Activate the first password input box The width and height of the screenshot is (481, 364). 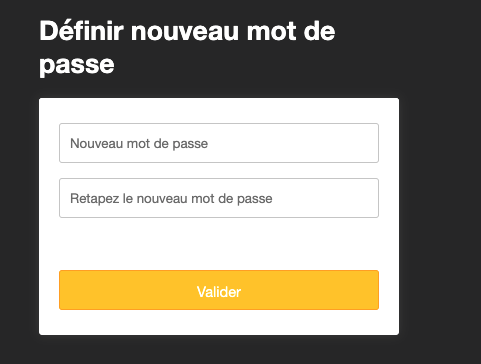pyautogui.click(x=219, y=143)
